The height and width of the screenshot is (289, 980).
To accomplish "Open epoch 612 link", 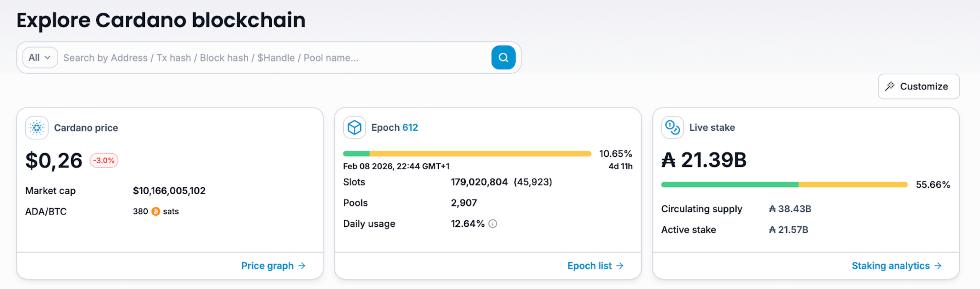I will click(410, 127).
